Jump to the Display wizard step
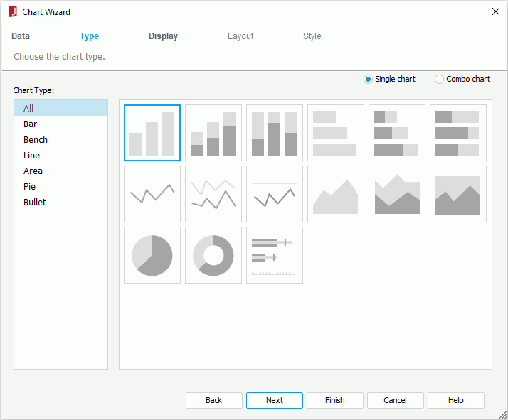This screenshot has width=508, height=420. [x=163, y=36]
